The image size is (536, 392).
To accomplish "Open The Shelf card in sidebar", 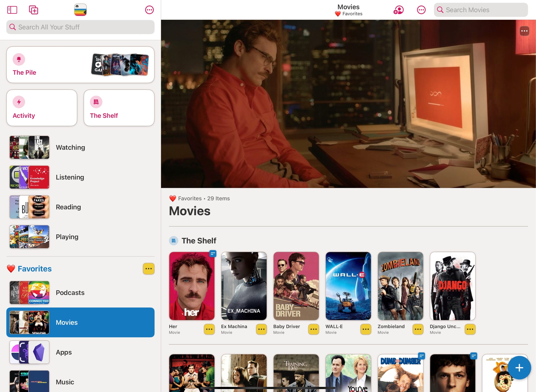I will click(x=119, y=108).
